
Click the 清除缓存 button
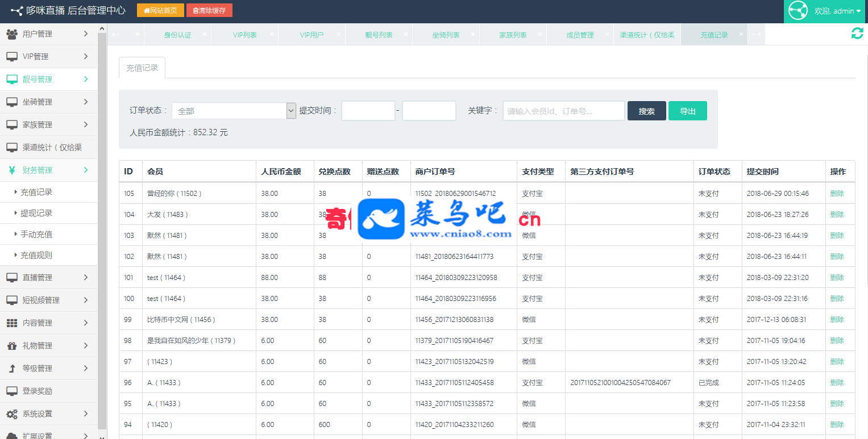(x=209, y=10)
